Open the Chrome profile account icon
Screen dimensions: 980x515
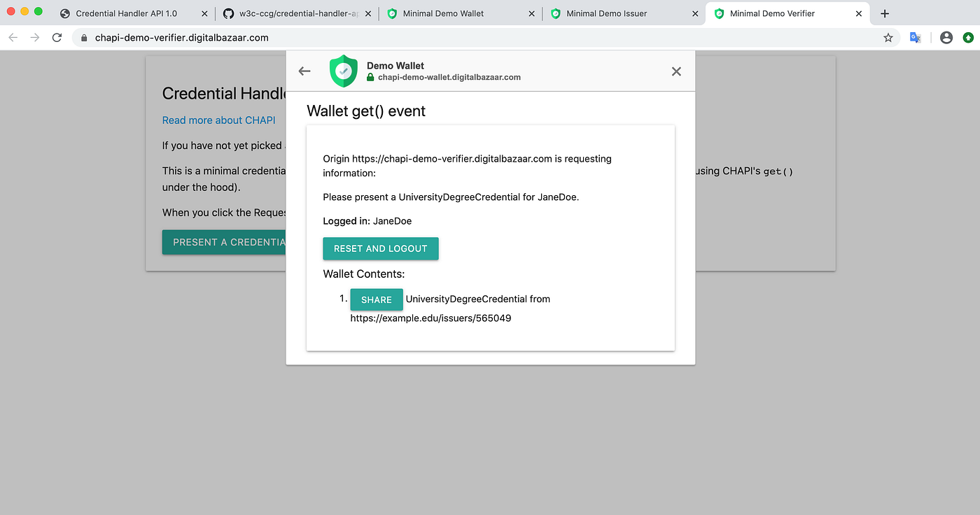pos(946,38)
